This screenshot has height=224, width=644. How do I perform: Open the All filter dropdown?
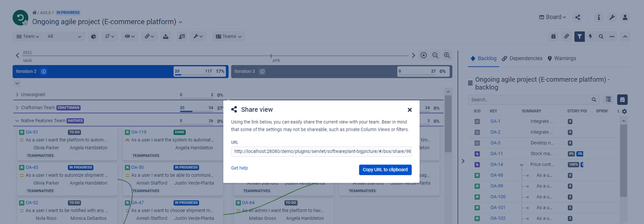pos(64,36)
